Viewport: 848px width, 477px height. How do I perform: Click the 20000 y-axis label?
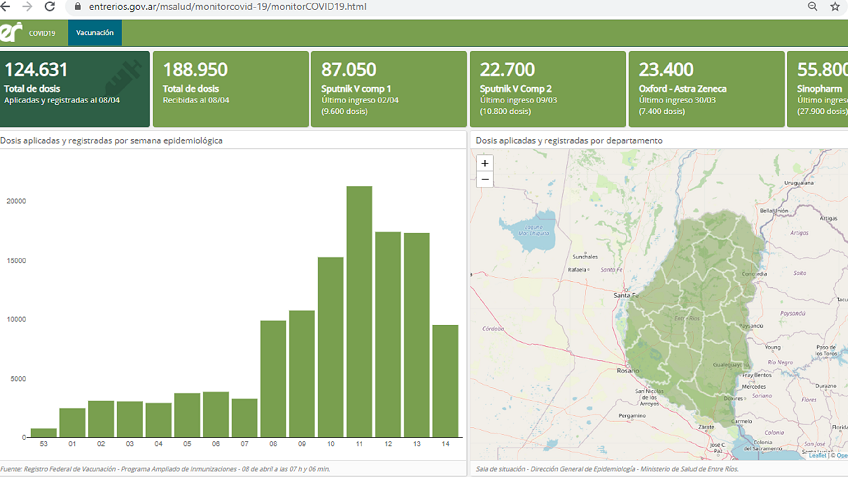[x=16, y=201]
